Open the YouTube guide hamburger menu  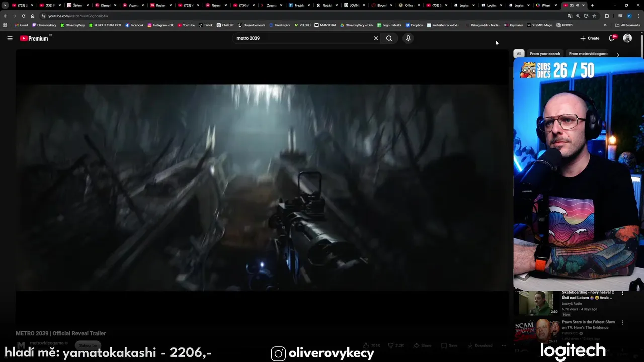click(x=10, y=38)
